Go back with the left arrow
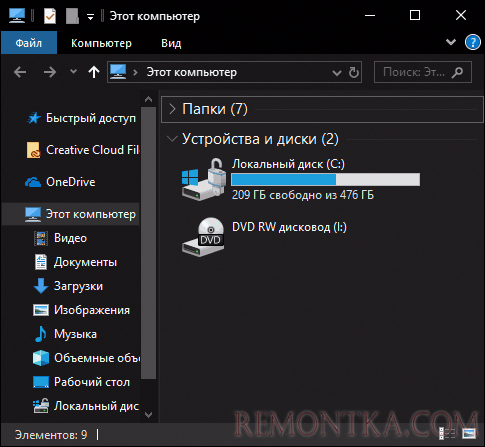 [20, 72]
